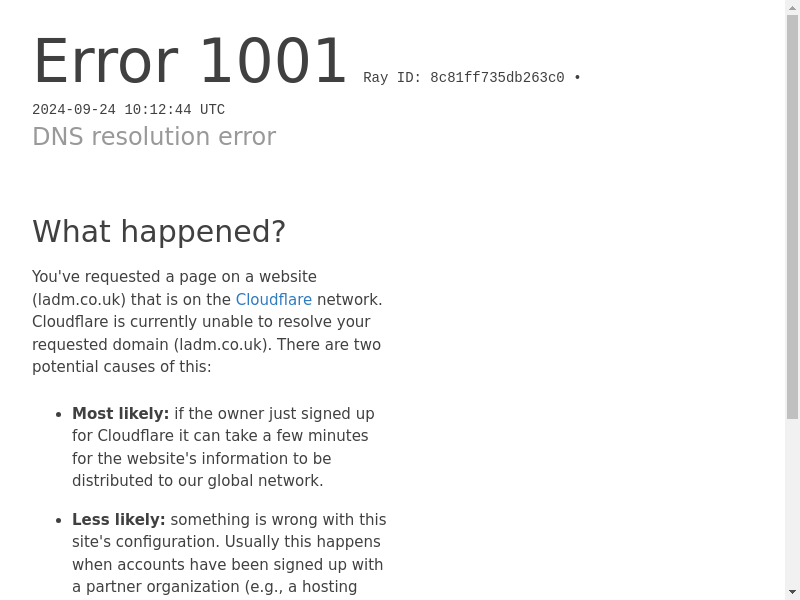Image resolution: width=800 pixels, height=600 pixels.
Task: Click the scrollbar up arrow
Action: 792,7
